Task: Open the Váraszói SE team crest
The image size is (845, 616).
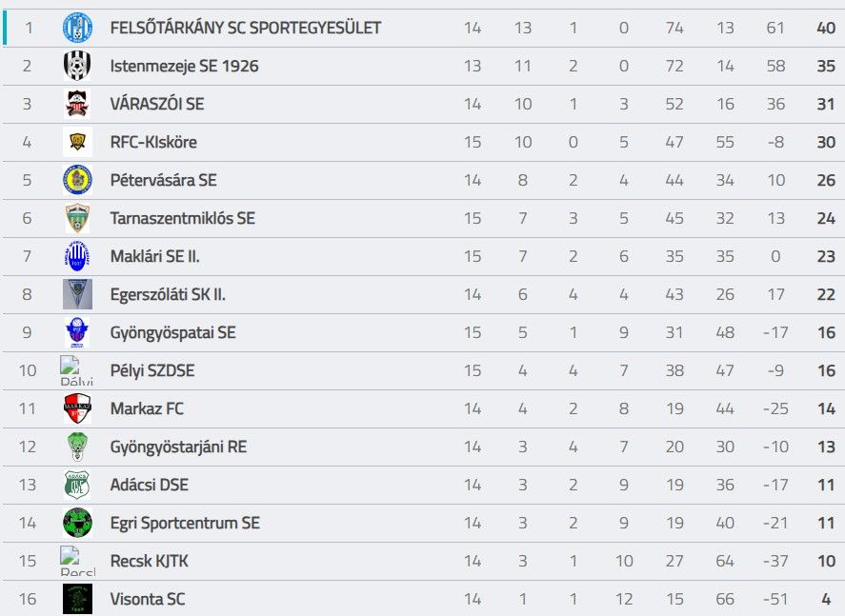Action: [77, 104]
